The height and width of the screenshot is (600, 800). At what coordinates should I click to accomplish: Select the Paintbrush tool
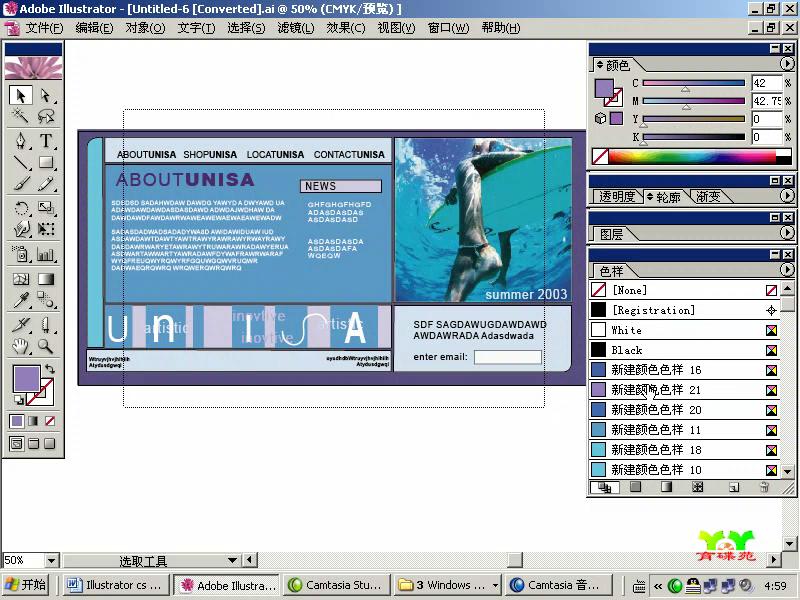point(21,183)
